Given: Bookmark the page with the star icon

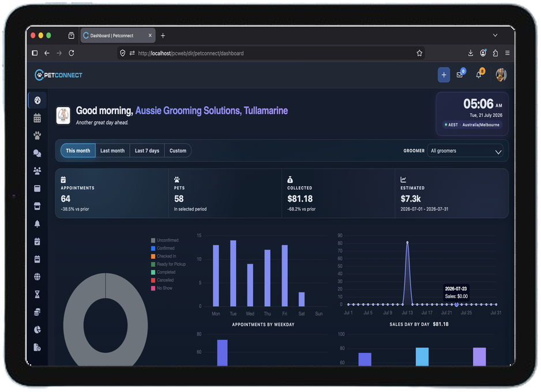Looking at the screenshot, I should point(419,53).
